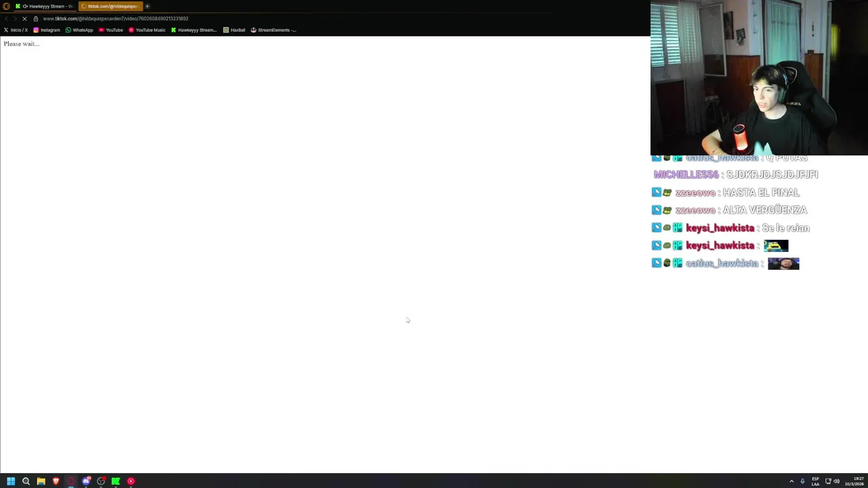Select the tiktok.com browser tab
Viewport: 868px width, 488px height.
(110, 6)
